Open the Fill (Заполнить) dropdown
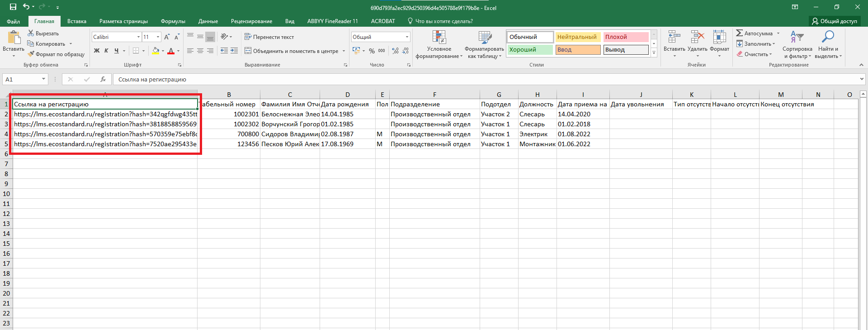Viewport: 868px width, 330px height. (x=755, y=44)
